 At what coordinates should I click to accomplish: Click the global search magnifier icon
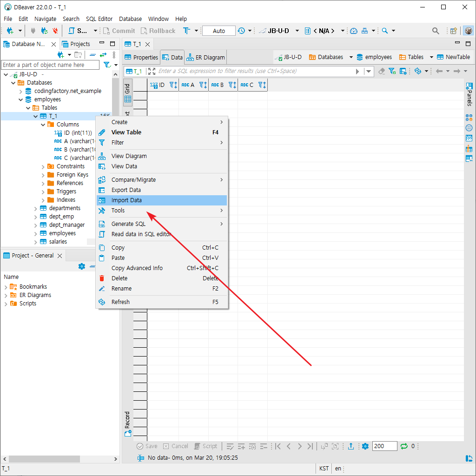(435, 31)
